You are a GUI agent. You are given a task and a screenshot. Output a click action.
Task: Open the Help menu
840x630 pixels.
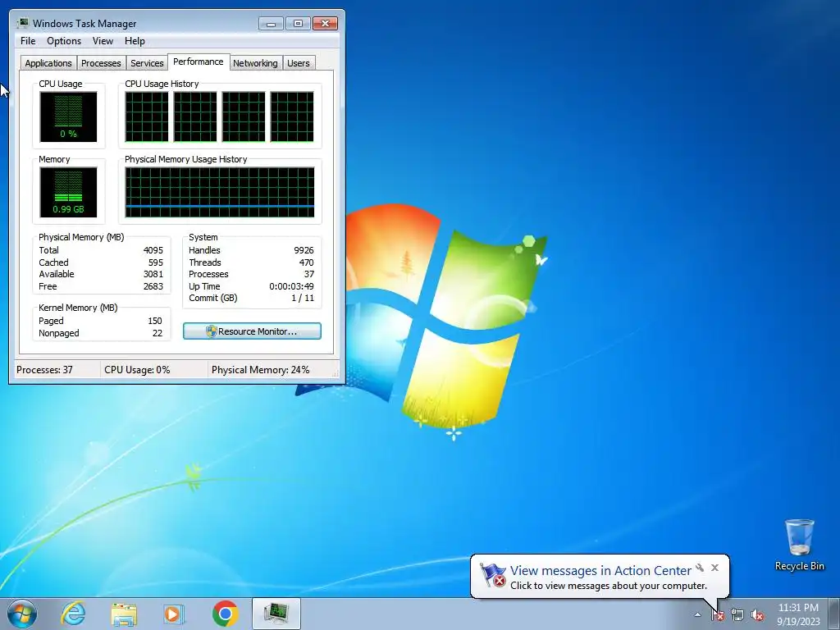click(x=135, y=41)
